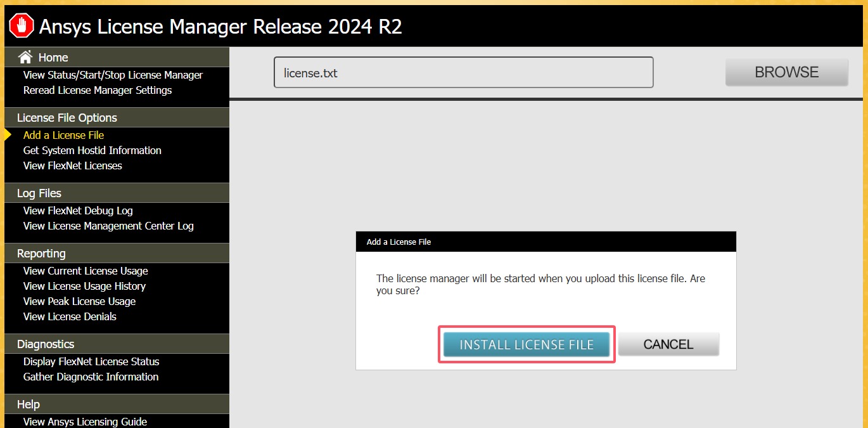
Task: Click the Home house icon
Action: coord(25,57)
